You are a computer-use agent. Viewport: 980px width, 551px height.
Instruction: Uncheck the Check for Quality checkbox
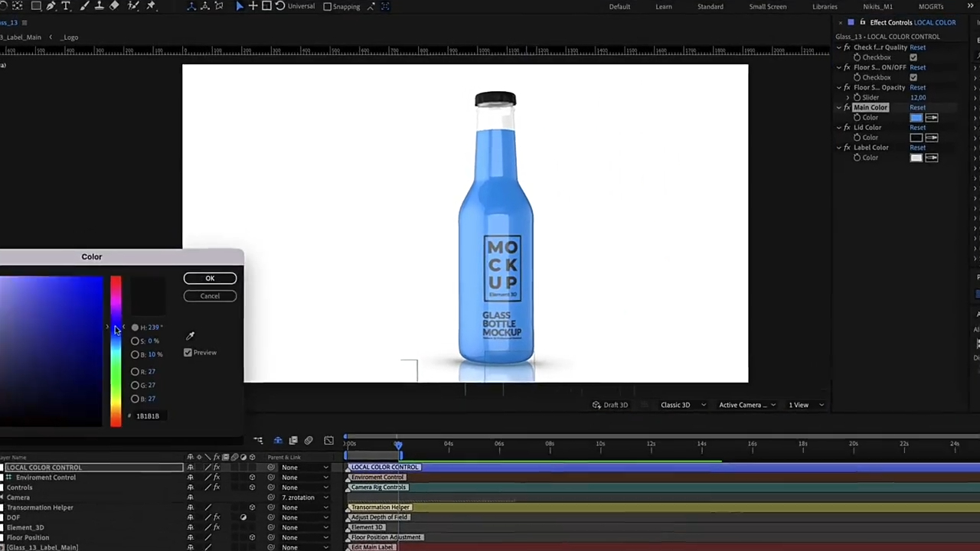(913, 57)
